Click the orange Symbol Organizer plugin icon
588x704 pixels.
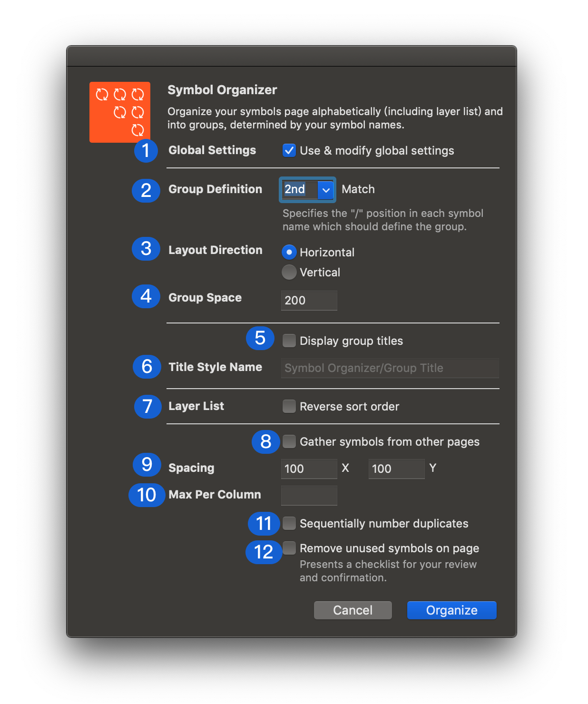point(120,112)
